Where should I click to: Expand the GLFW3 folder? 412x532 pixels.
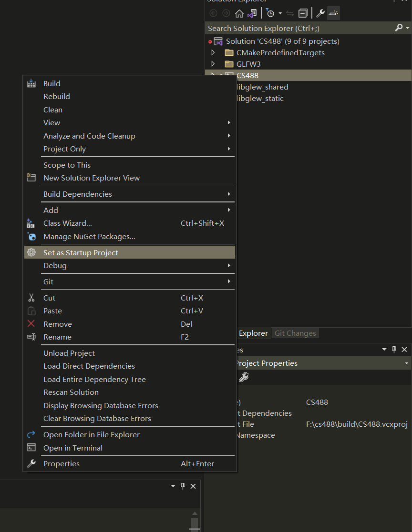(213, 64)
